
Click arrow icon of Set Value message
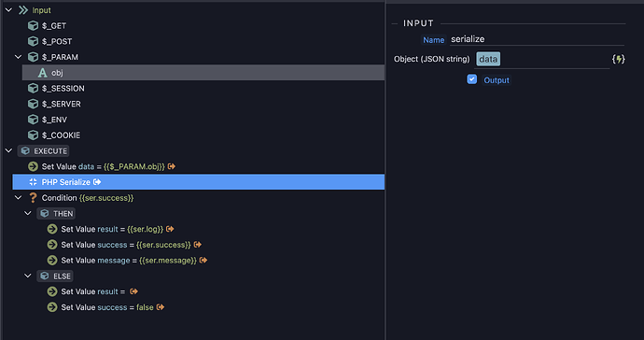coord(52,261)
